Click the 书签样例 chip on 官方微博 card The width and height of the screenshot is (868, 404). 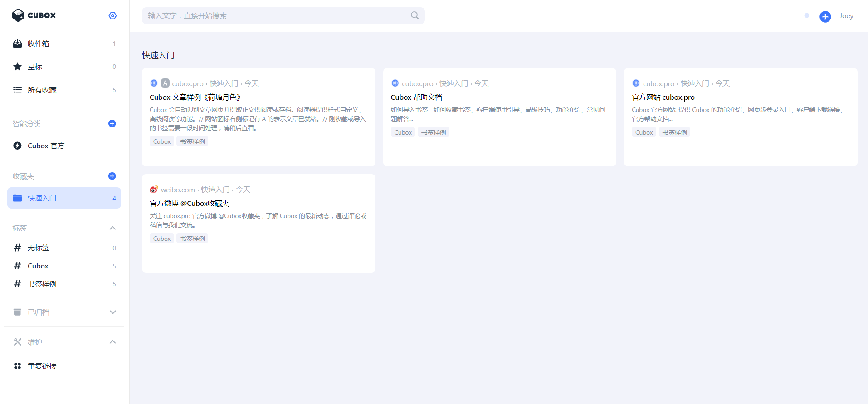[192, 239]
